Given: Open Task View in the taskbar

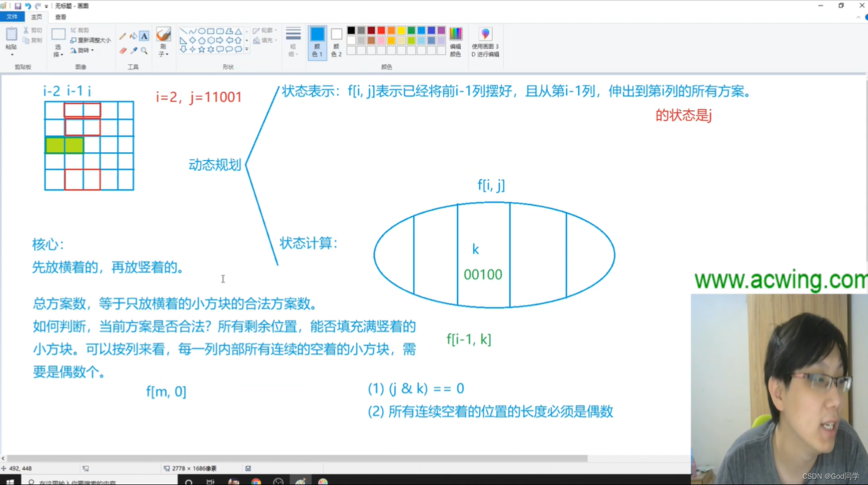Looking at the screenshot, I should click(x=210, y=481).
